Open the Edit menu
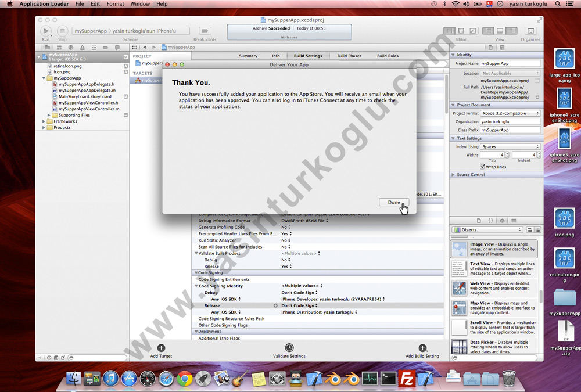The width and height of the screenshot is (581, 392). coord(95,4)
